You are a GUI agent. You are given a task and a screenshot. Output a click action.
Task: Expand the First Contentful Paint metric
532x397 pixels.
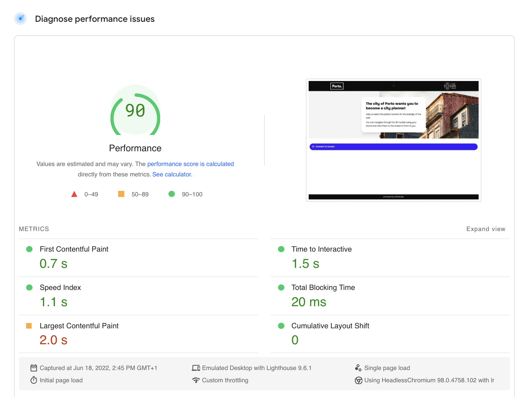click(x=74, y=249)
